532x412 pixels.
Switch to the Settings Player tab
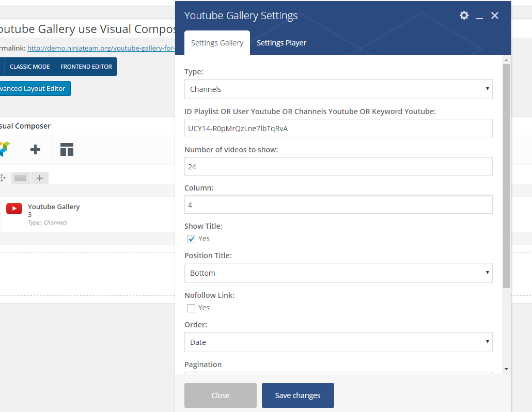[x=281, y=43]
